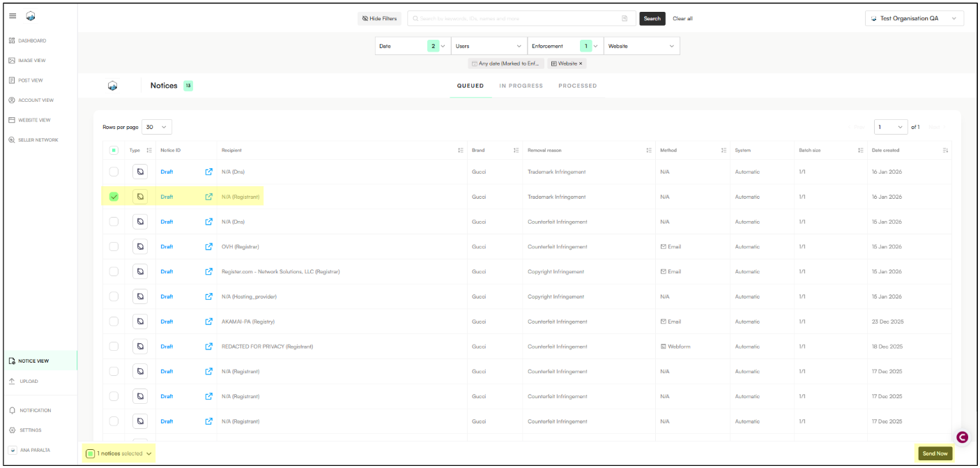Sort by the Brand column icon
This screenshot has width=980, height=468.
click(x=516, y=150)
